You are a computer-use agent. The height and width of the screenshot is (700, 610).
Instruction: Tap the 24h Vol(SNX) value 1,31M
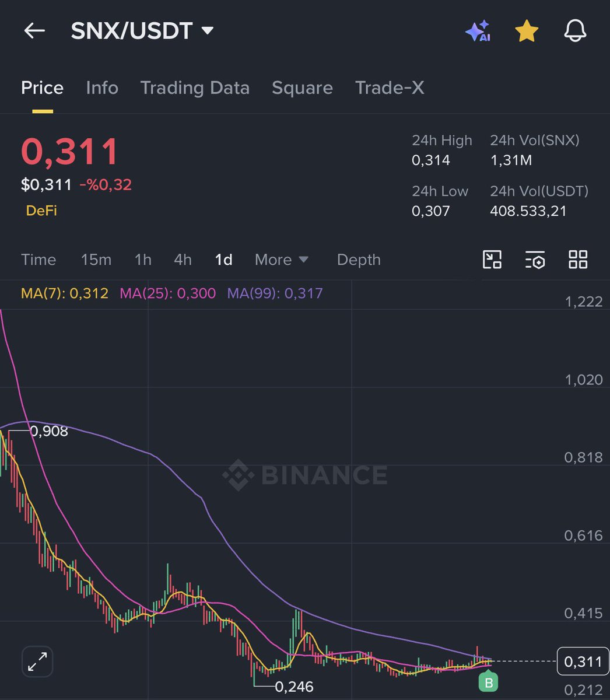(x=511, y=160)
